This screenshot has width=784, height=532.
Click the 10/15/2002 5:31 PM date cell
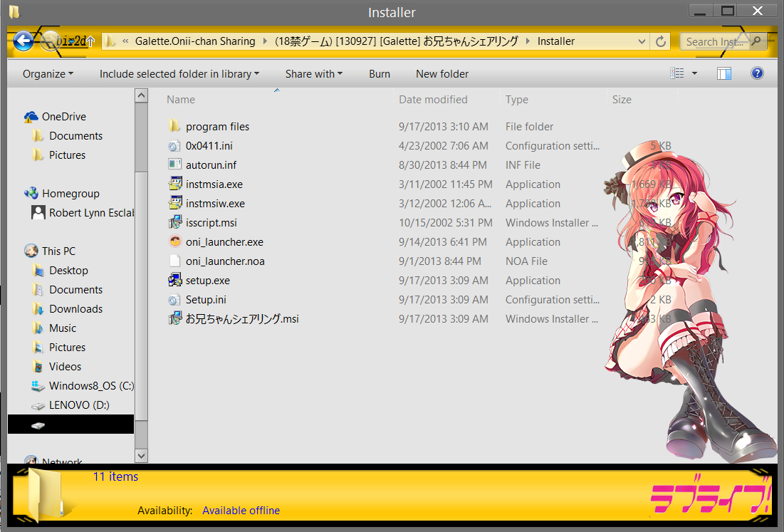coord(446,222)
